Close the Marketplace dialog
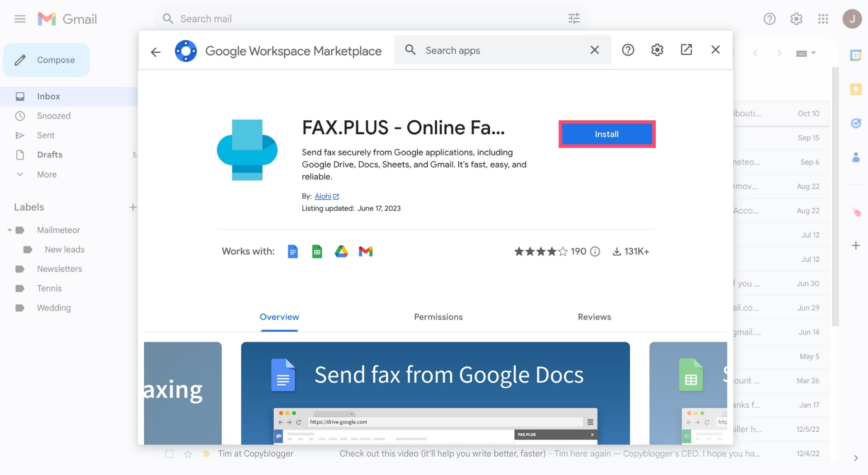Viewport: 868px width, 475px height. pos(715,50)
